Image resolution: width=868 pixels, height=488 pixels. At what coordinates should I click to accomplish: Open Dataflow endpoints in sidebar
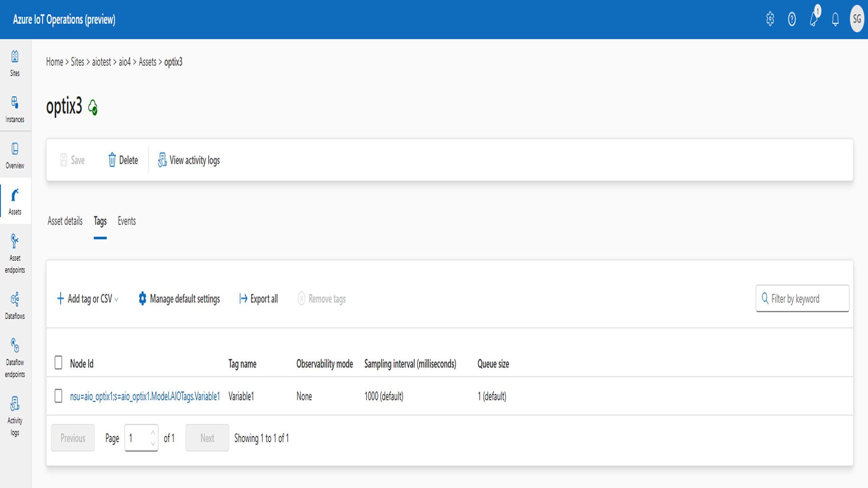[15, 358]
